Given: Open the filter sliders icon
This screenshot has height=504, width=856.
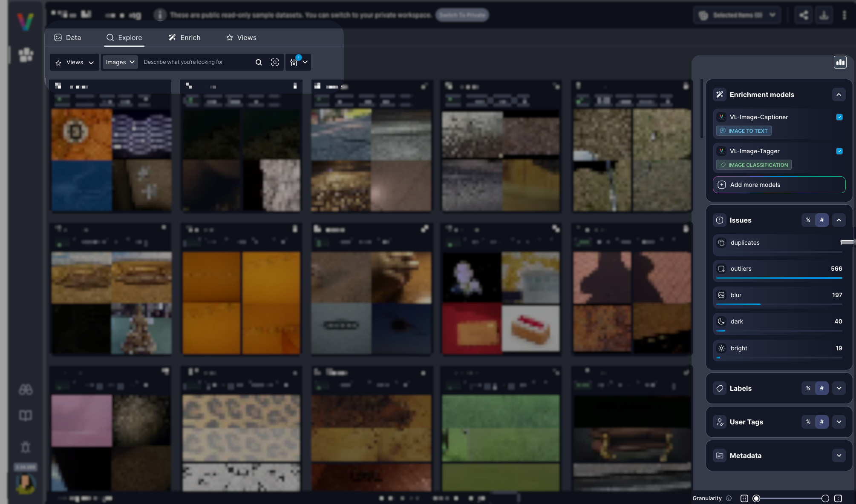Looking at the screenshot, I should tap(294, 62).
